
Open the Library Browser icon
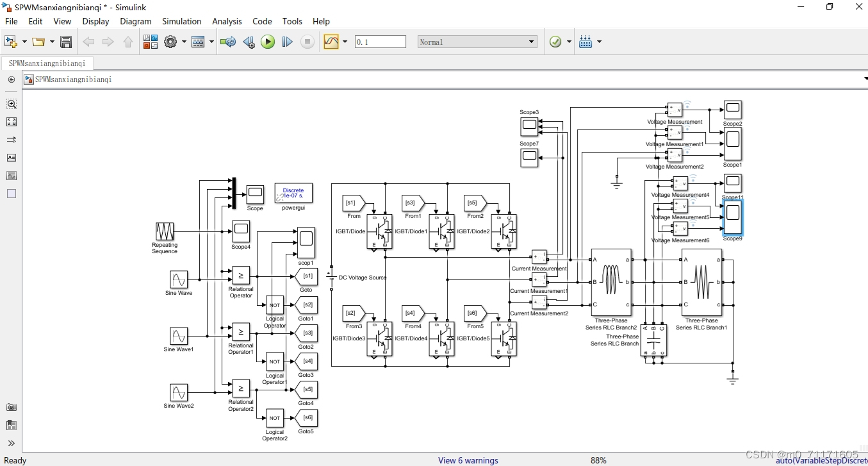point(151,42)
